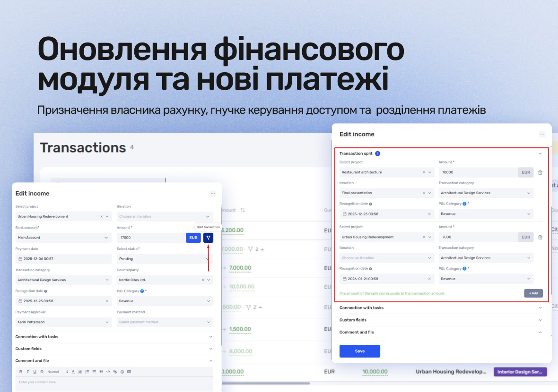Clear the Nordic Bites Ltd. counterparty
Viewport: 558px width, 392px height.
pyautogui.click(x=203, y=280)
